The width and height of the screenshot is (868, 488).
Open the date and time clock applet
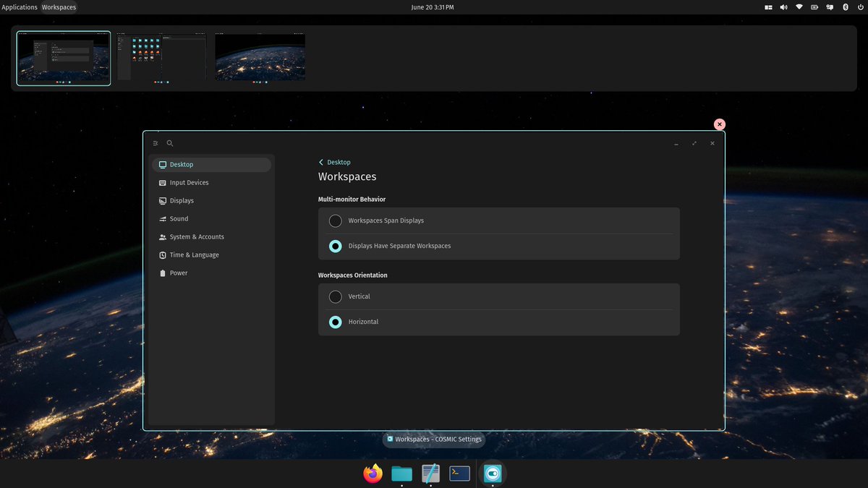(433, 7)
